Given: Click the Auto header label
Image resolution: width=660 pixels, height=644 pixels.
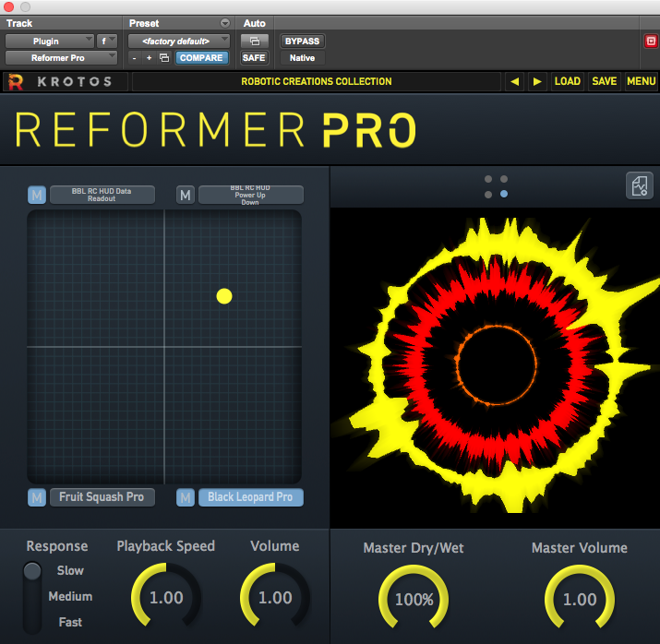Looking at the screenshot, I should pos(254,23).
